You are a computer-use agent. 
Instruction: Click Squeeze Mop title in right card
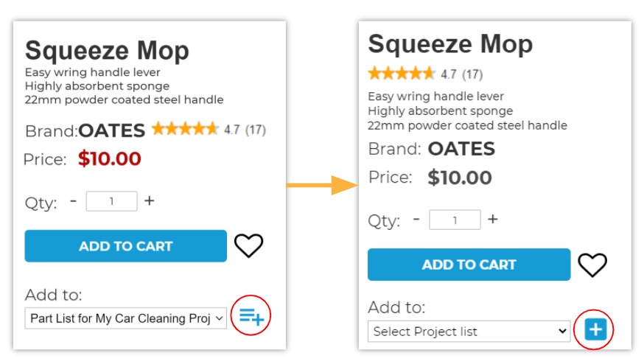(450, 44)
